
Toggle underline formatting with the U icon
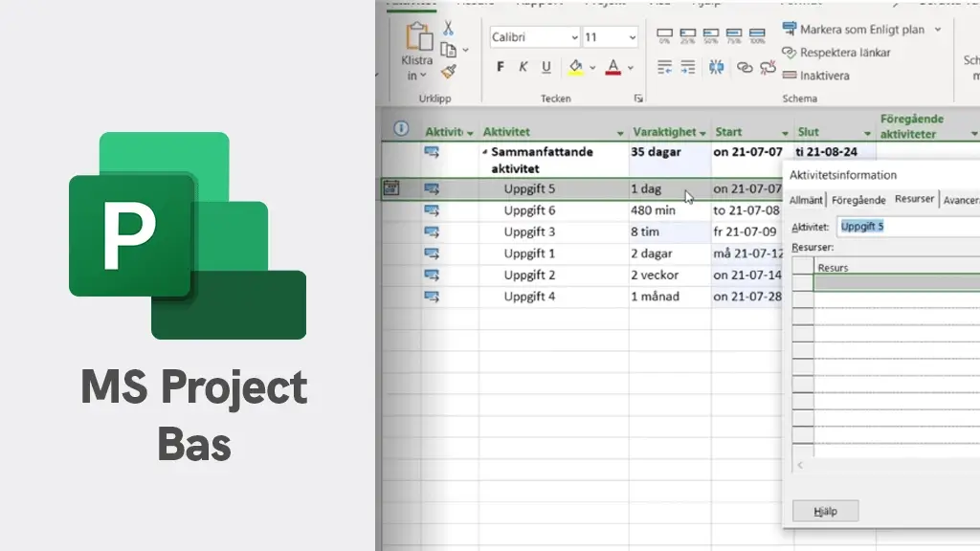pos(545,67)
